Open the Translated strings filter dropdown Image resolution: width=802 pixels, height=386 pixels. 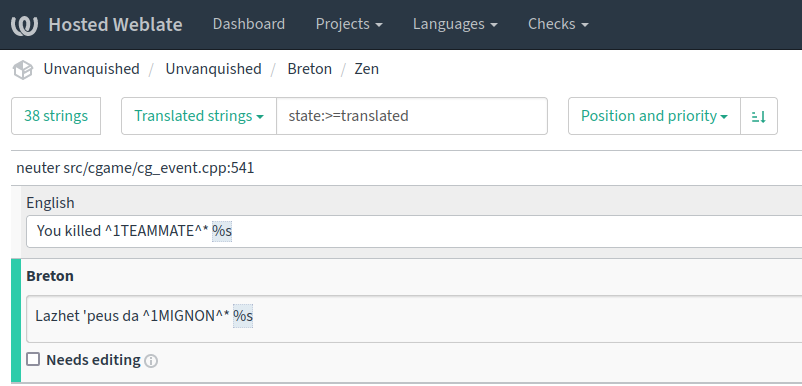click(x=199, y=116)
